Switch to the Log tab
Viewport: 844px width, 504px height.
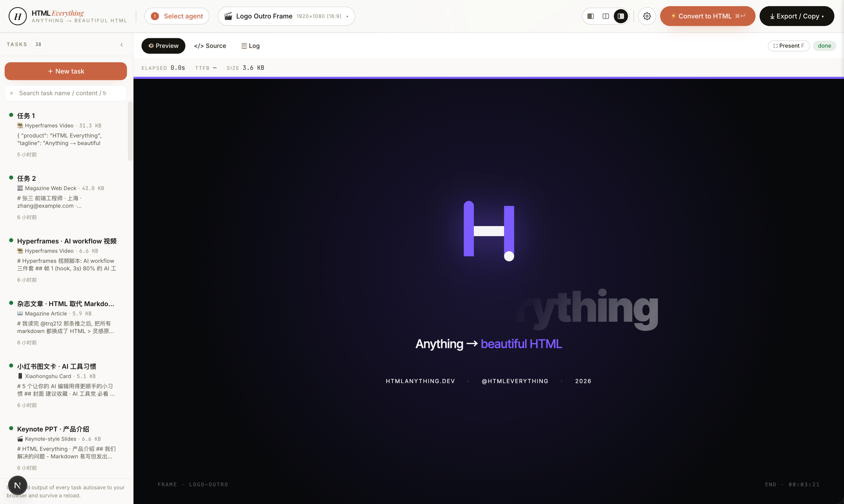(251, 46)
